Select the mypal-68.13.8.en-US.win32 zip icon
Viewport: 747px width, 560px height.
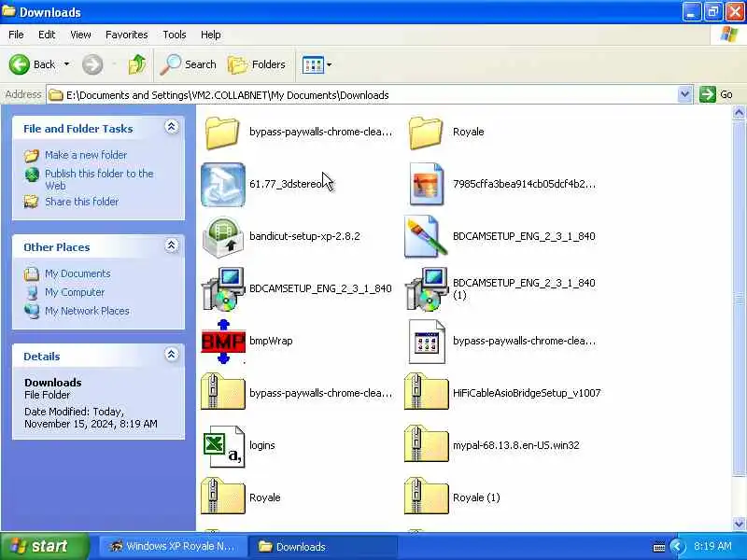point(426,444)
